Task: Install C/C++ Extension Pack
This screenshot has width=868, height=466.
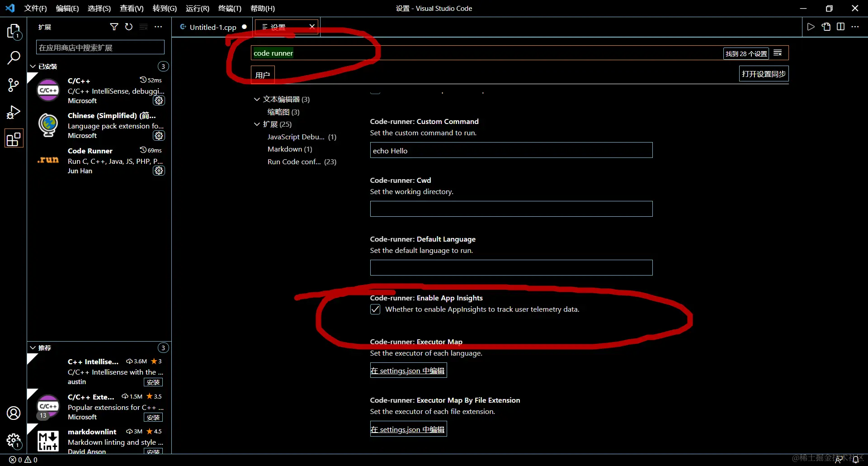Action: 153,417
